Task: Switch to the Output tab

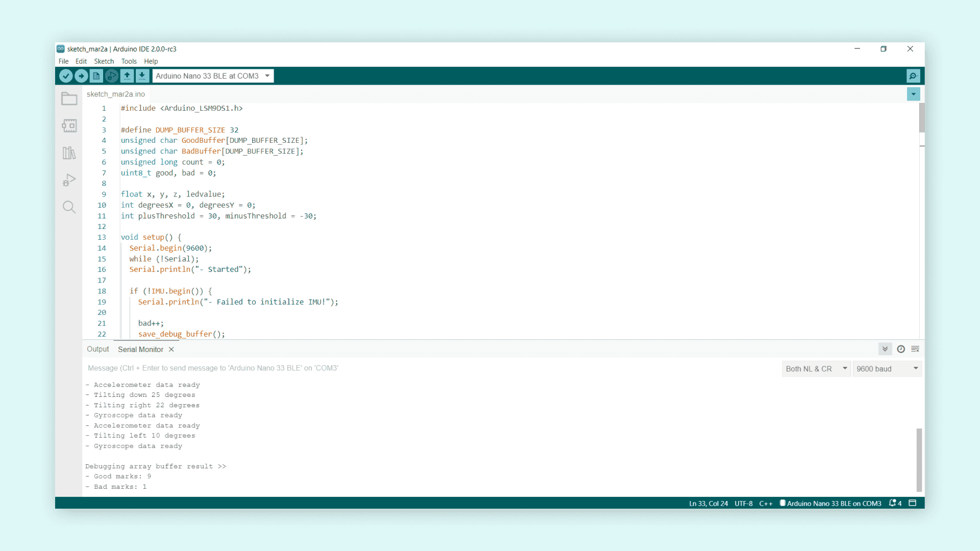Action: (x=97, y=349)
